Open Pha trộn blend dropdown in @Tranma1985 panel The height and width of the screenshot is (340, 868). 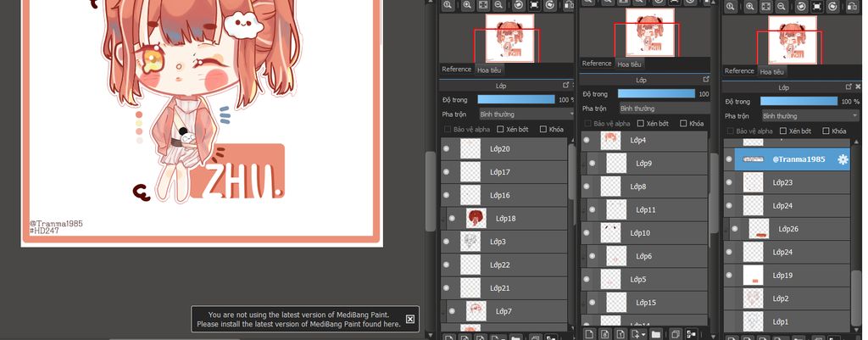tap(810, 115)
